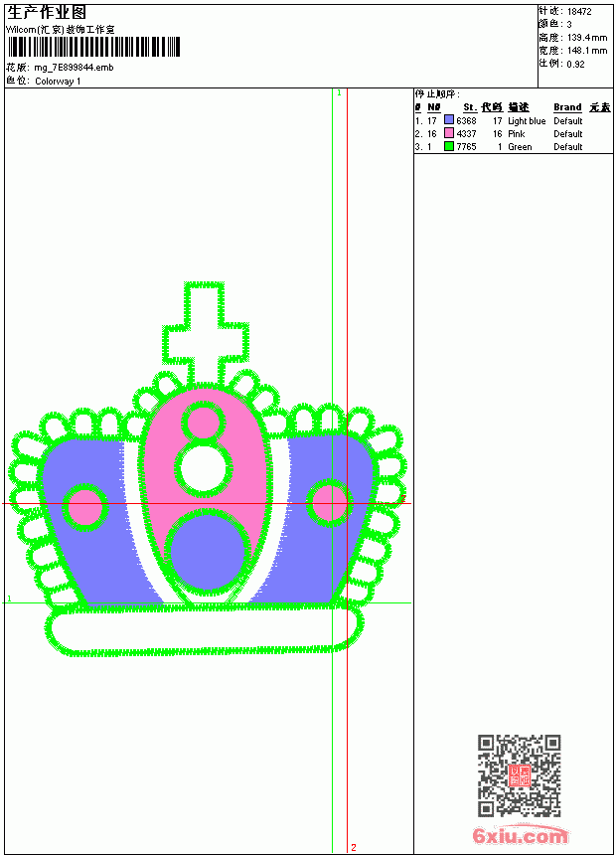Click the Colorway 1 label

[x=58, y=82]
